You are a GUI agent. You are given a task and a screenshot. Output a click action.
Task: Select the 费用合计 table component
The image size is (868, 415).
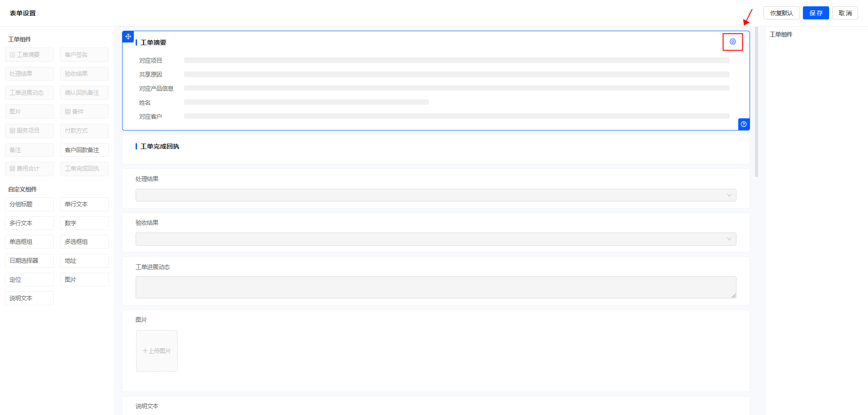click(x=29, y=168)
